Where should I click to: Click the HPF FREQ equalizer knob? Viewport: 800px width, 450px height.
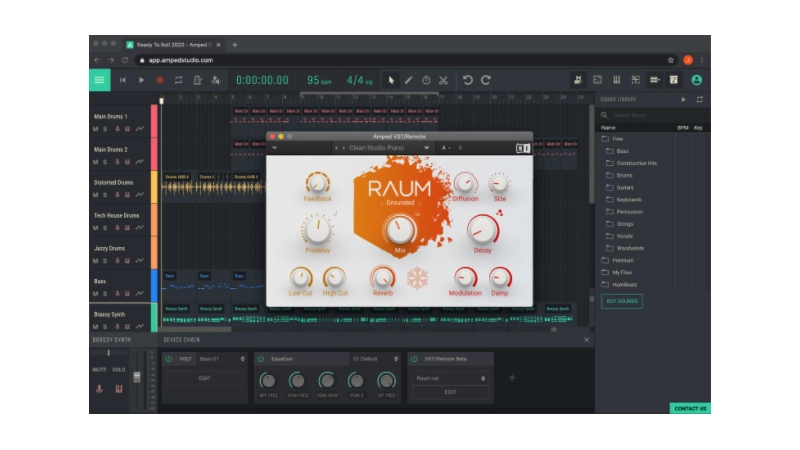point(268,381)
